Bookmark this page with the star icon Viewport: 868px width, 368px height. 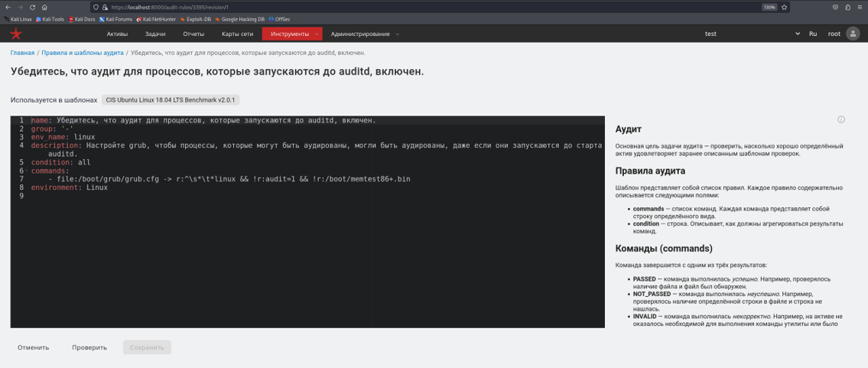(x=785, y=7)
